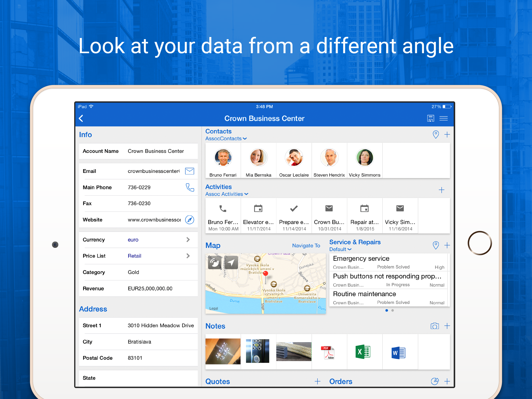Tap the save disk icon

pyautogui.click(x=431, y=118)
